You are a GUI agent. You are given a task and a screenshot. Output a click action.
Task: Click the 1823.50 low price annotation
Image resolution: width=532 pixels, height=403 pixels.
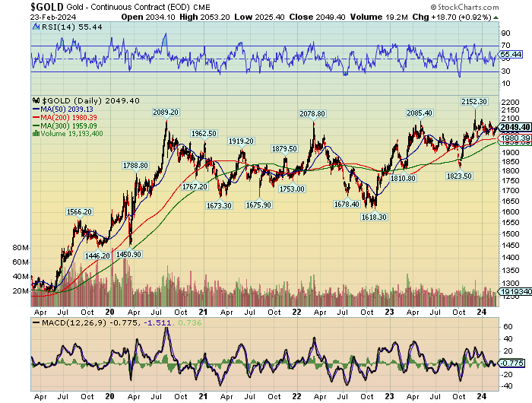pos(459,176)
